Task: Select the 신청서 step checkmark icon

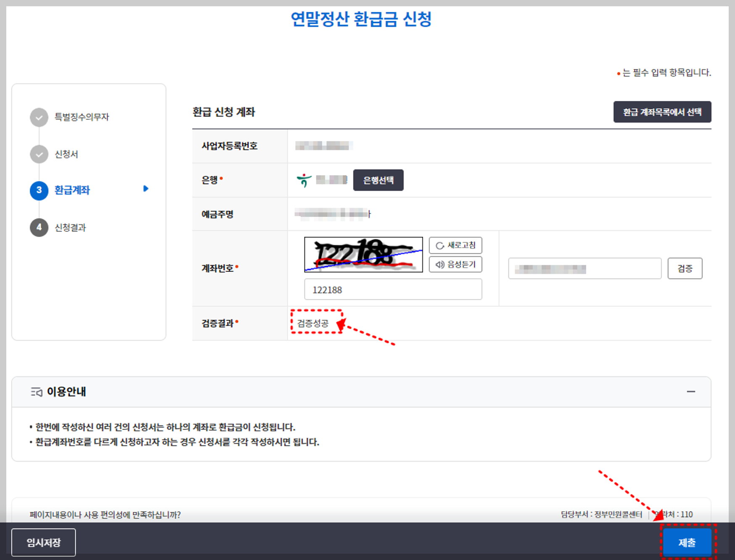Action: pos(39,154)
